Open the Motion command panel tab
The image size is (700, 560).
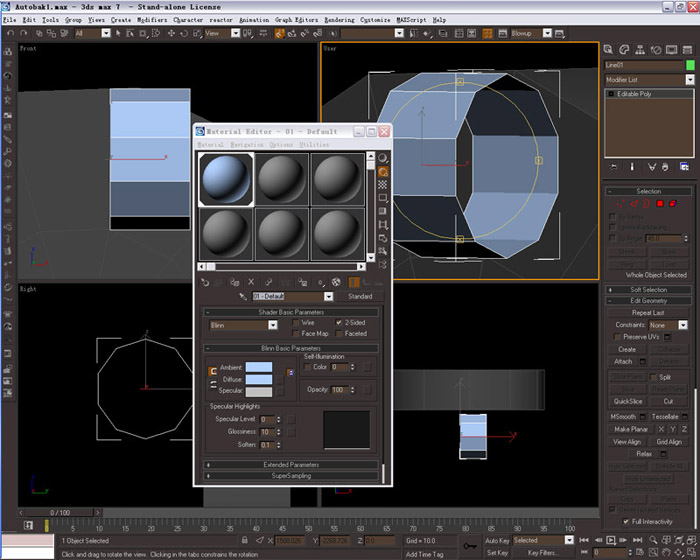click(655, 50)
